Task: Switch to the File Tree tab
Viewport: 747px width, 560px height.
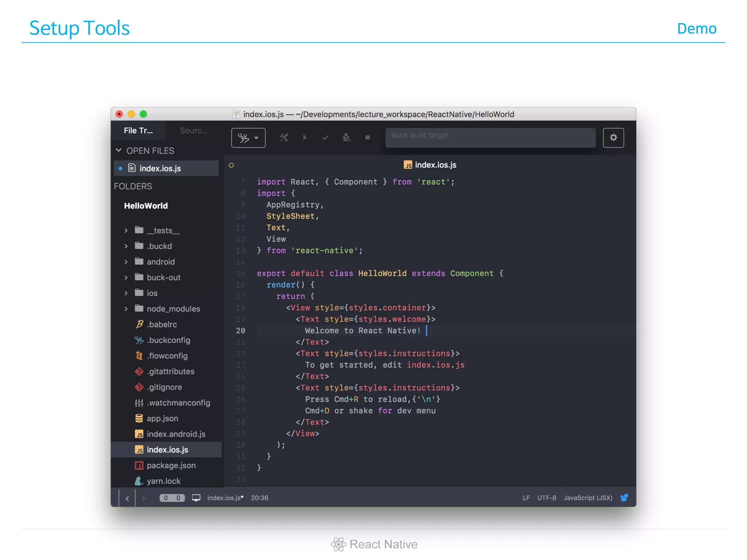Action: pyautogui.click(x=138, y=131)
